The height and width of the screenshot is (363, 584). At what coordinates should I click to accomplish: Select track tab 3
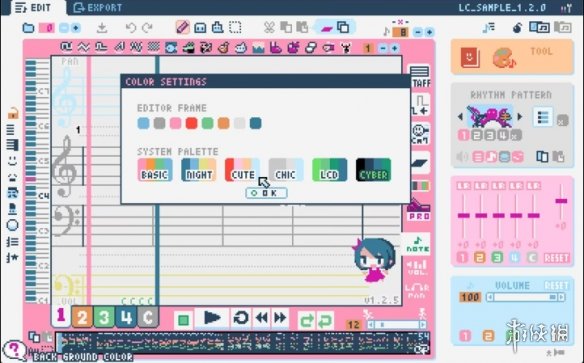tap(104, 317)
